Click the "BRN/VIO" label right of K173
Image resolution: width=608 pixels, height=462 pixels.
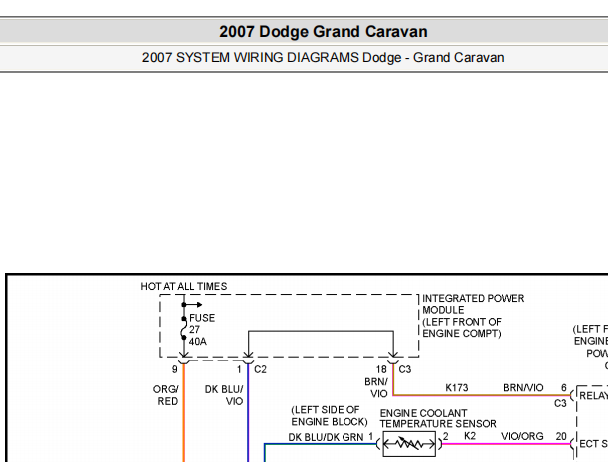[x=523, y=388]
